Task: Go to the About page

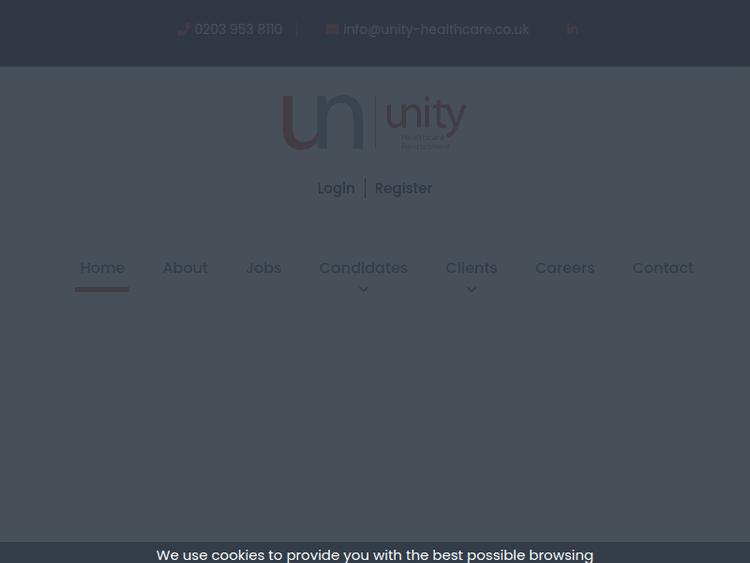Action: (x=185, y=268)
